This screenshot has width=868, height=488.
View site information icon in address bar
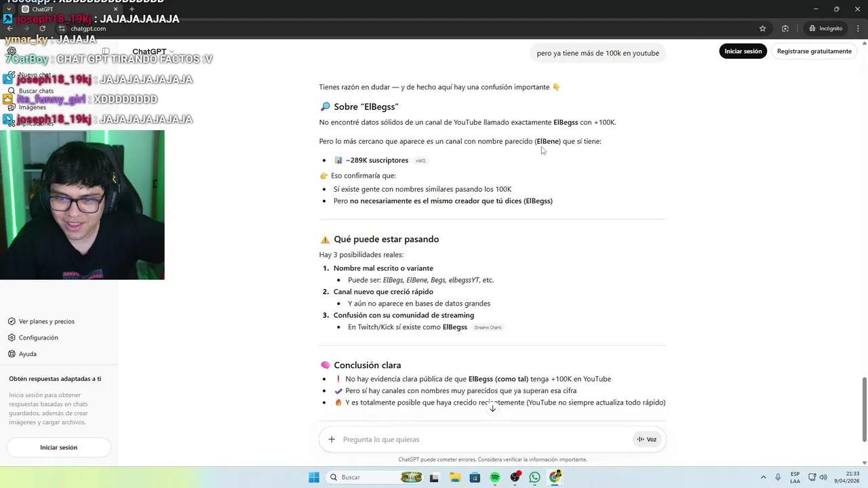pyautogui.click(x=62, y=28)
